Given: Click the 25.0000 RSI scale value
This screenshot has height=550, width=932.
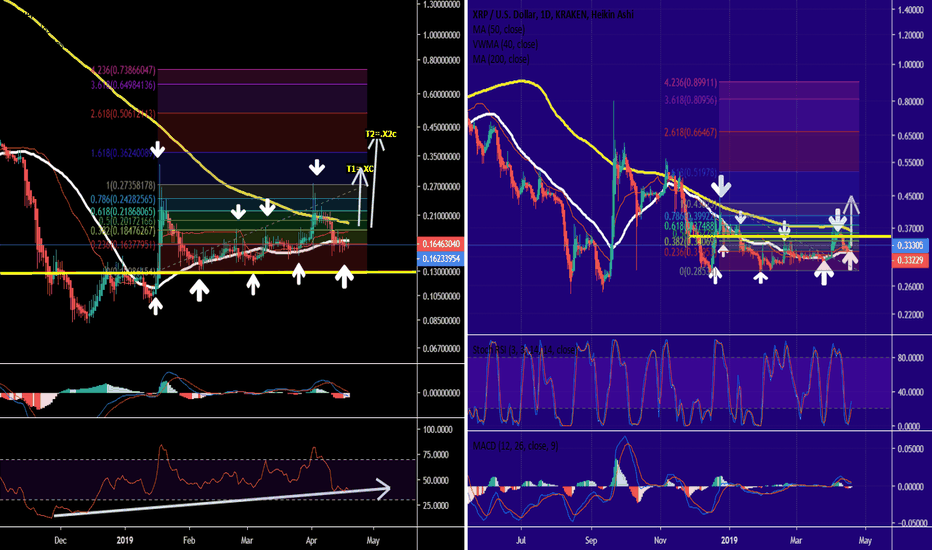Looking at the screenshot, I should click(x=436, y=506).
